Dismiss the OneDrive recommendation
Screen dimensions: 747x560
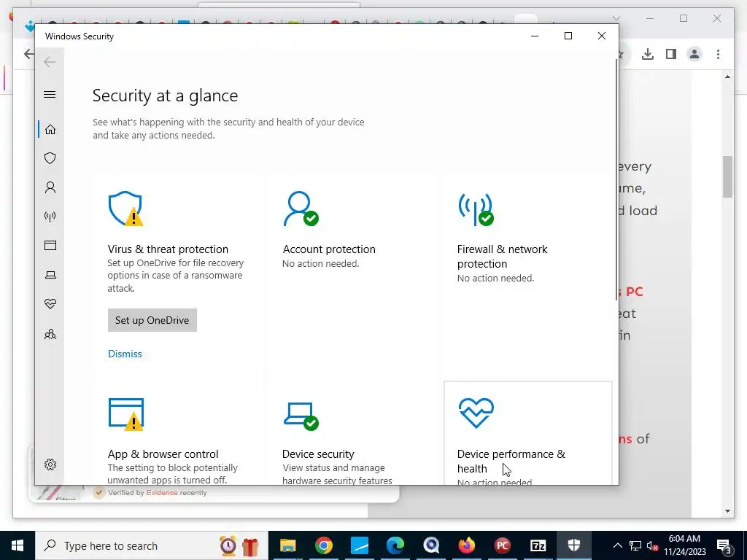pyautogui.click(x=125, y=354)
